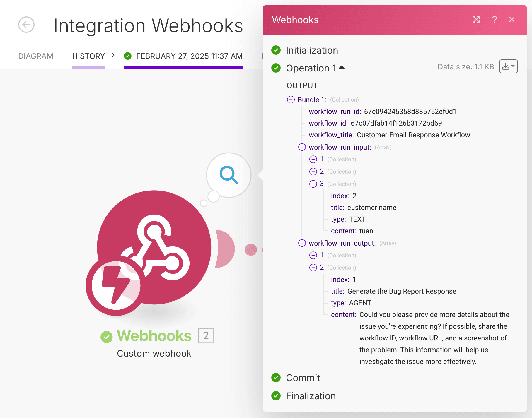The width and height of the screenshot is (532, 418).
Task: Click the Commit step
Action: (303, 378)
